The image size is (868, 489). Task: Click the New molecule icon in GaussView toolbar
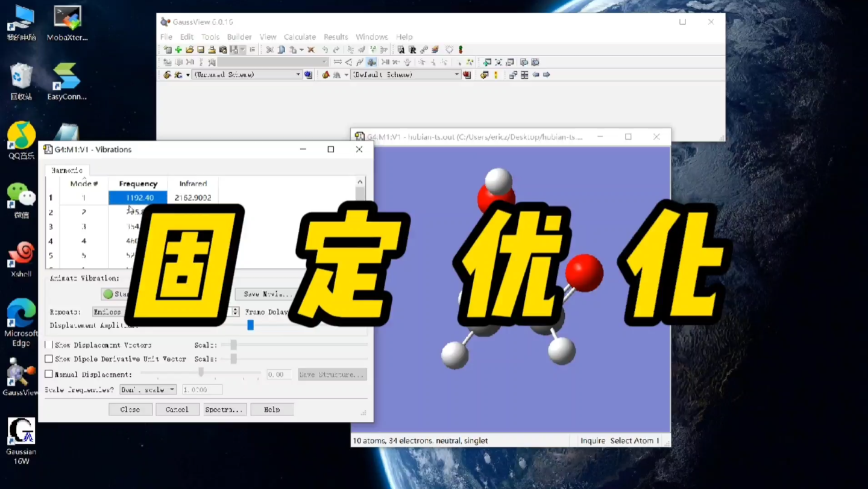point(168,49)
